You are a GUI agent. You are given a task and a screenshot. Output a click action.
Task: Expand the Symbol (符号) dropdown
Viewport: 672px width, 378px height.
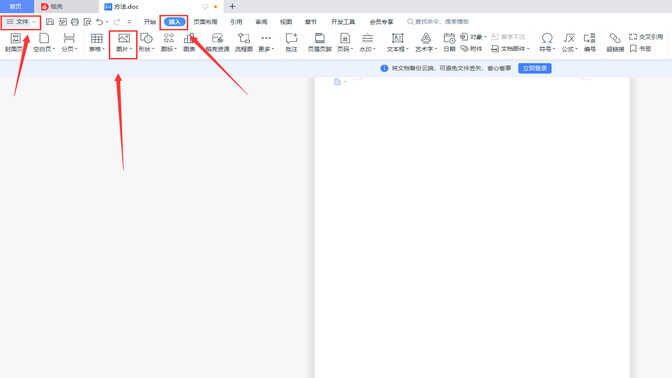pyautogui.click(x=547, y=42)
